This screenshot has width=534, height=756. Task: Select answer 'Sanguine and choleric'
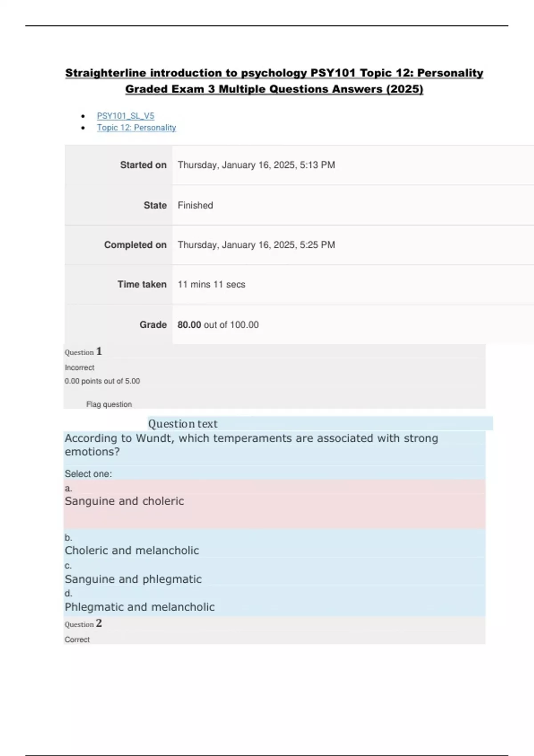(124, 501)
